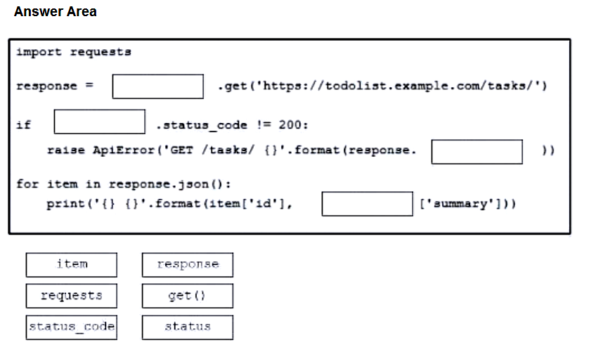
Task: Select the 'status_code' answer tile
Action: tap(72, 327)
